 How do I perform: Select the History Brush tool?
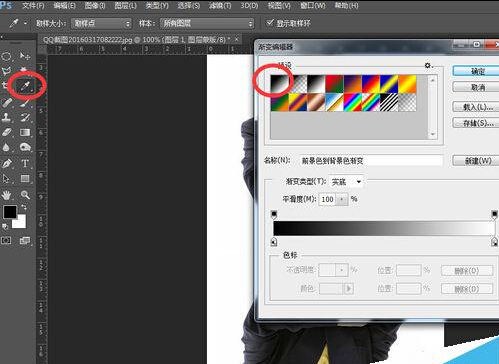(25, 117)
